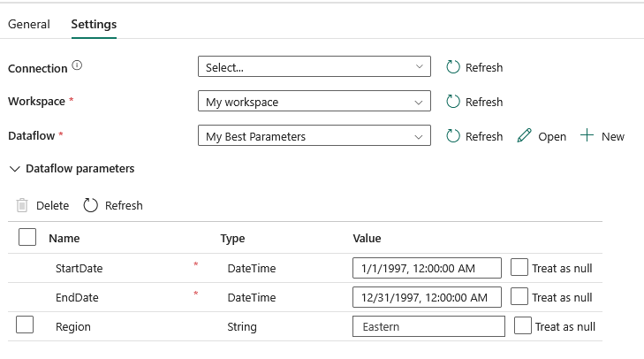Select the Region parameter row checkbox
The height and width of the screenshot is (359, 644).
(x=26, y=325)
